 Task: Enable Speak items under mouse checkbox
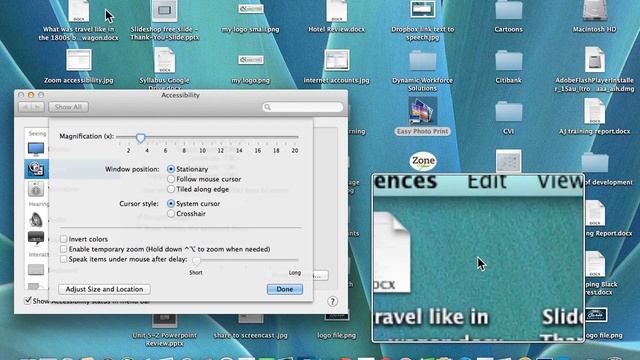(63, 259)
